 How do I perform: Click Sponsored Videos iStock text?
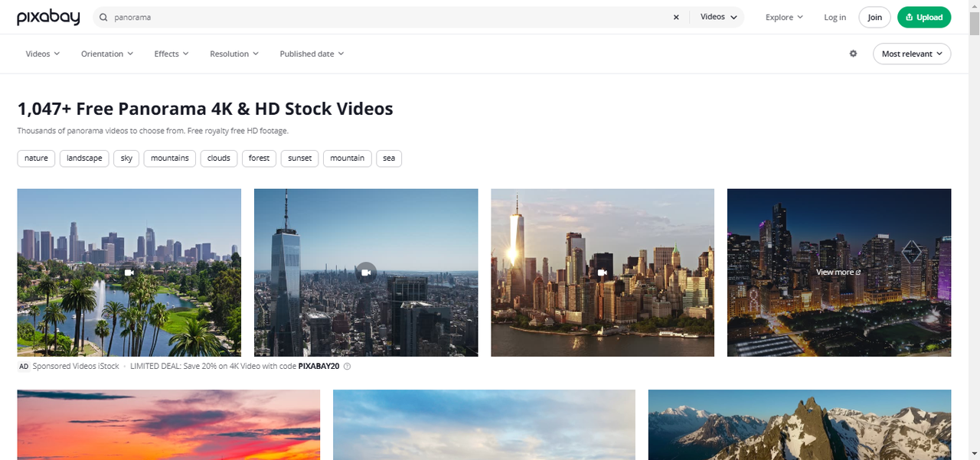click(x=77, y=367)
